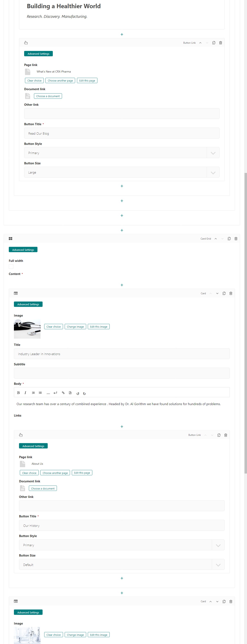Move the Industry Leader card down
247x644 pixels.
coord(217,293)
